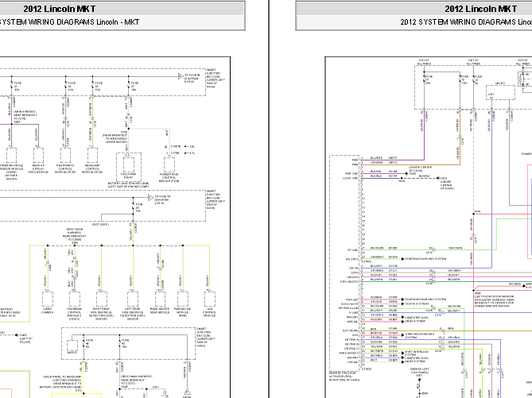Click the "REMOTE FUNCTION ACTUATOR" label
Screen dimensions: 532x398
344,377
